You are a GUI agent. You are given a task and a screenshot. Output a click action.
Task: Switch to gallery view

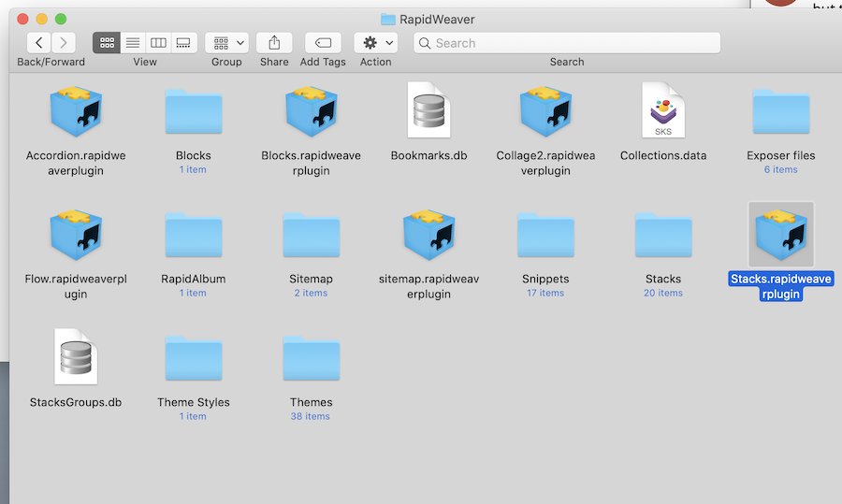183,43
